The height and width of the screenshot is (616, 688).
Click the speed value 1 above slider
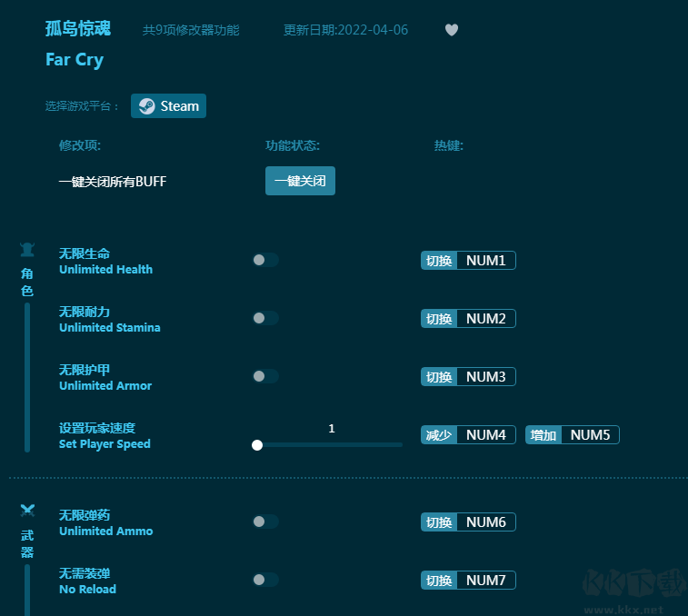[332, 429]
